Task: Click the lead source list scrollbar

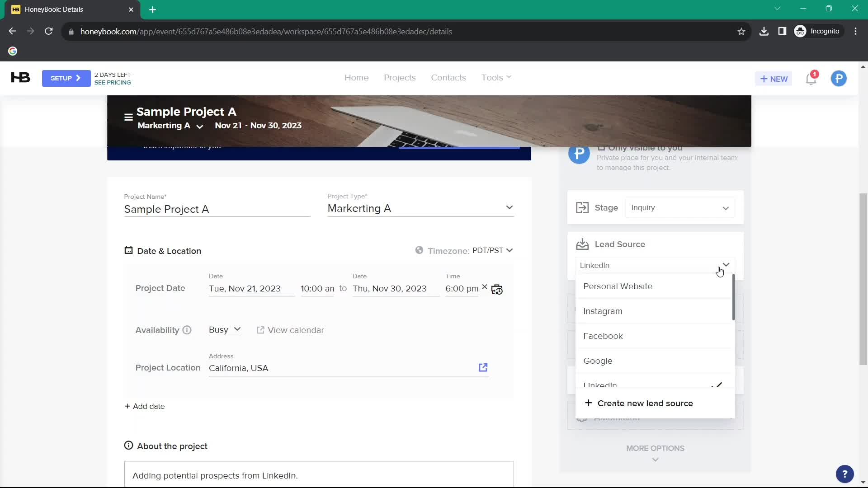Action: [x=733, y=297]
